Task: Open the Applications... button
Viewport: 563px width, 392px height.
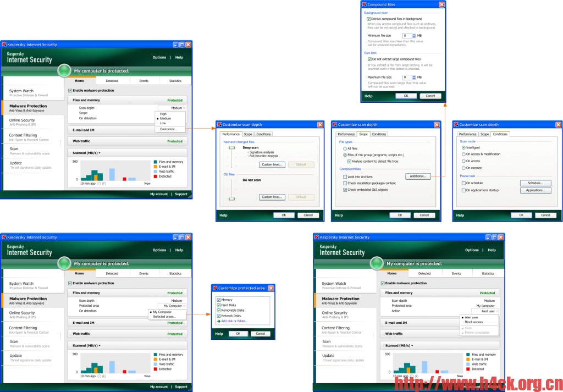Action: pos(536,190)
